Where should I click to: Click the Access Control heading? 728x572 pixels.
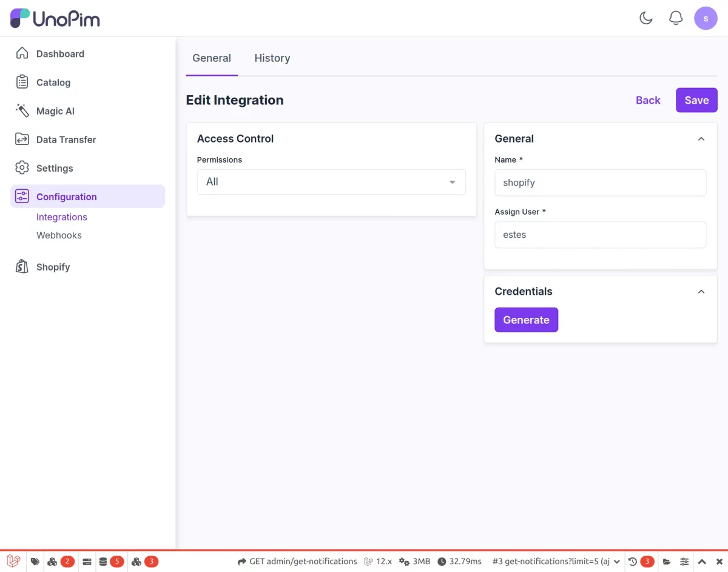pos(235,138)
